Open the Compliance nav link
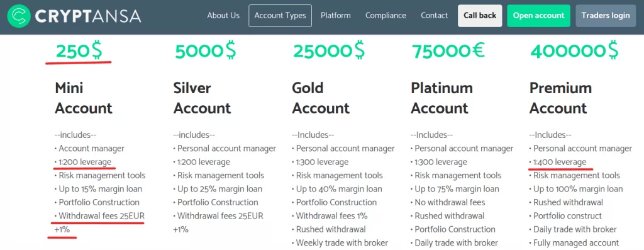The height and width of the screenshot is (250, 644). (x=386, y=16)
